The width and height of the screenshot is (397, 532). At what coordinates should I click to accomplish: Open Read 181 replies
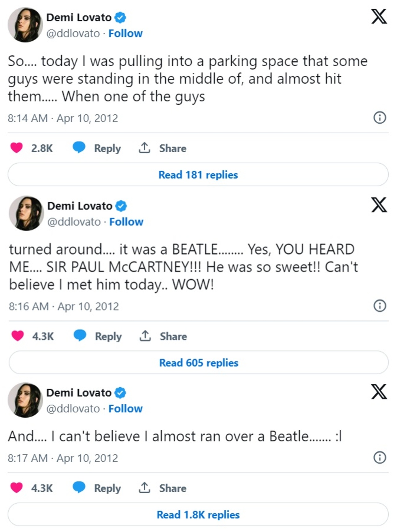click(198, 175)
